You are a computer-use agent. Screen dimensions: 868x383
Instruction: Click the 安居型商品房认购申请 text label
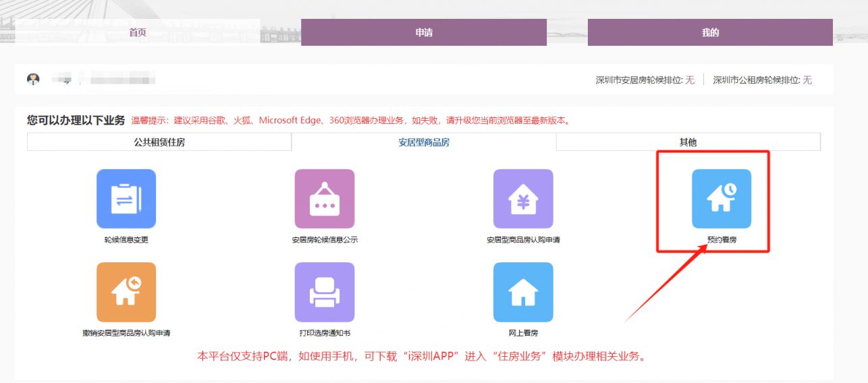pyautogui.click(x=523, y=240)
